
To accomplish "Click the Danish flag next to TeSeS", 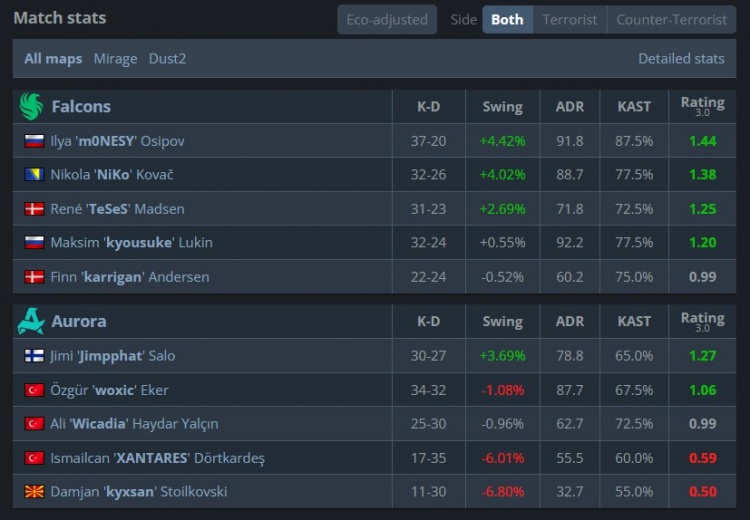I will [x=34, y=209].
